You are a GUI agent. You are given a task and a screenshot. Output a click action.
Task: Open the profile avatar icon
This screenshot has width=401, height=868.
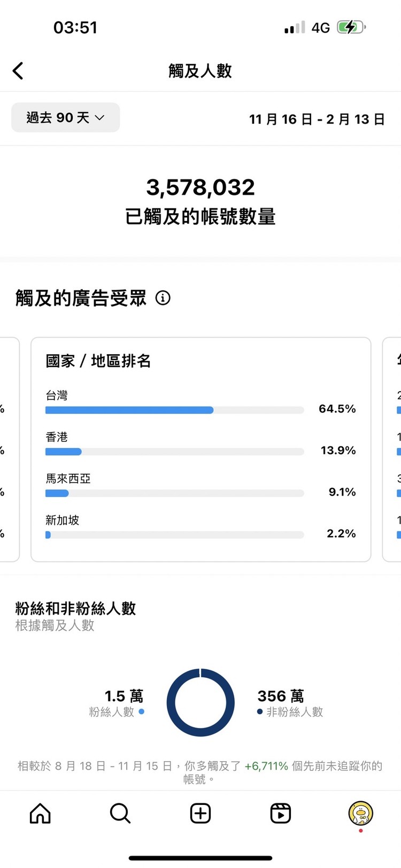(360, 814)
